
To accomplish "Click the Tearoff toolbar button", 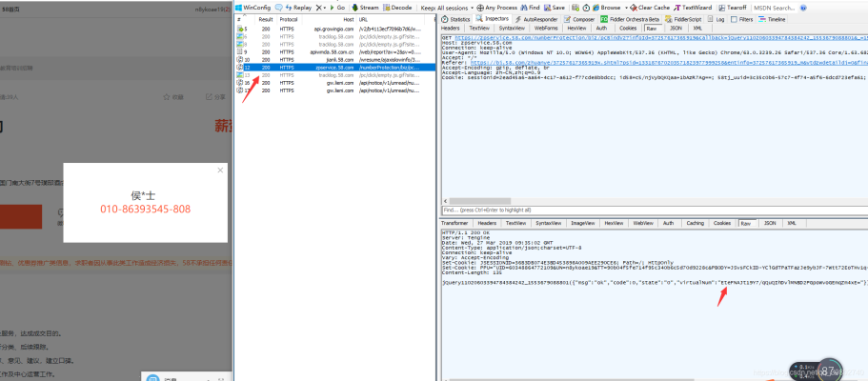I will tap(735, 7).
